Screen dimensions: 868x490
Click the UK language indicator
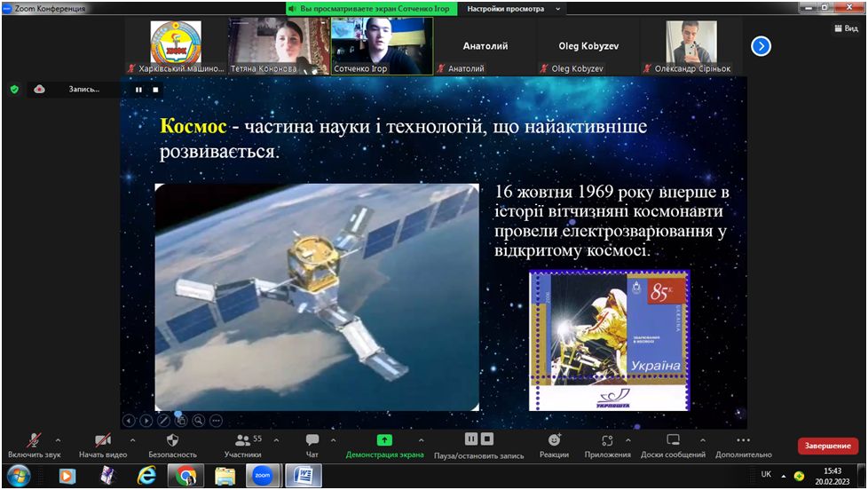pyautogui.click(x=766, y=474)
